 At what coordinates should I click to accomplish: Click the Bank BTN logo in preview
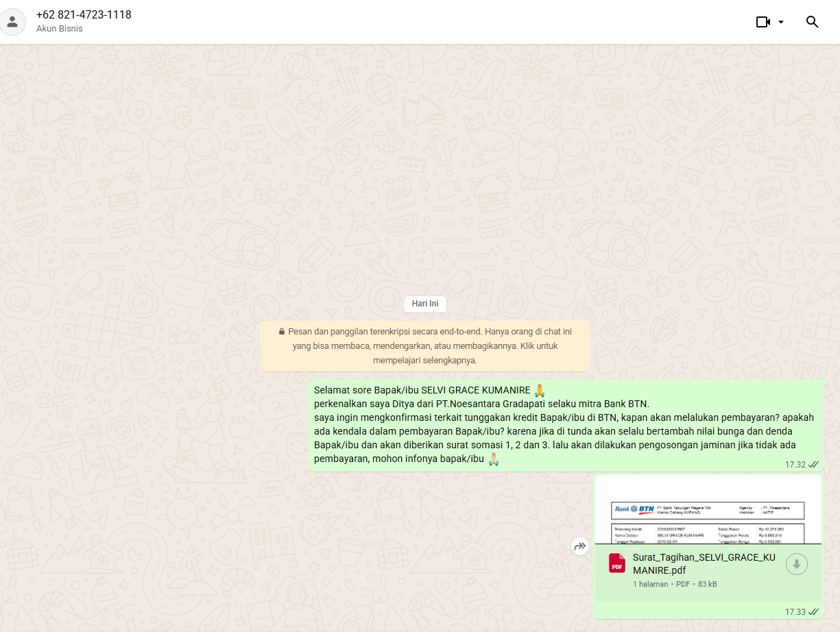point(634,509)
